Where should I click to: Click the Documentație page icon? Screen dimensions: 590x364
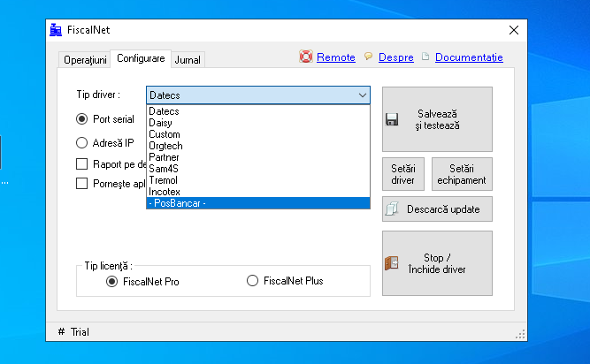click(425, 57)
